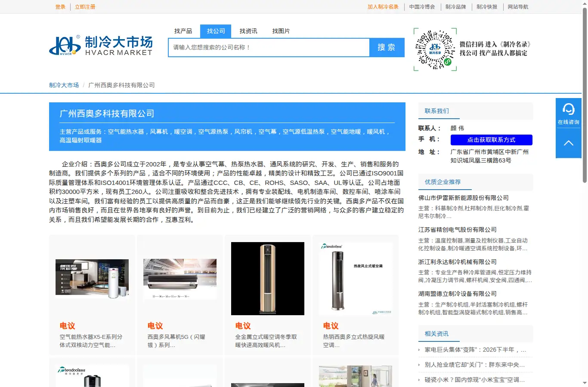This screenshot has height=387, width=588.
Task: Click the company name search field
Action: [x=269, y=47]
